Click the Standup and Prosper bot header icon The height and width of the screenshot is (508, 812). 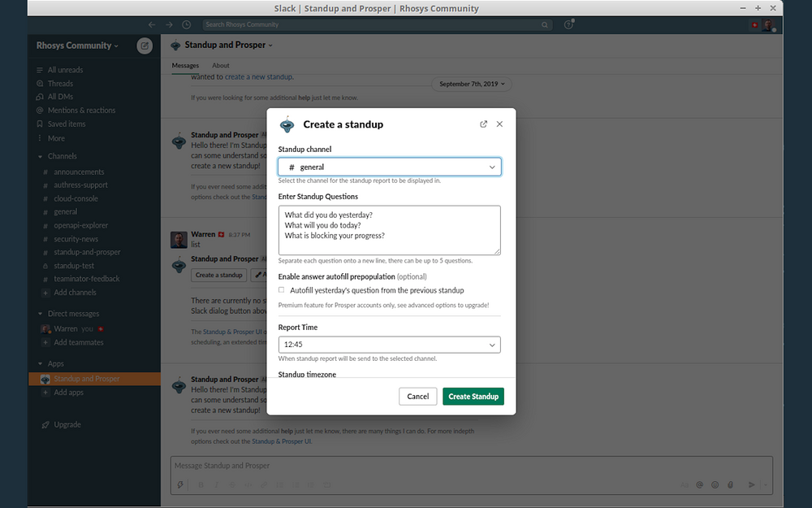coord(176,46)
